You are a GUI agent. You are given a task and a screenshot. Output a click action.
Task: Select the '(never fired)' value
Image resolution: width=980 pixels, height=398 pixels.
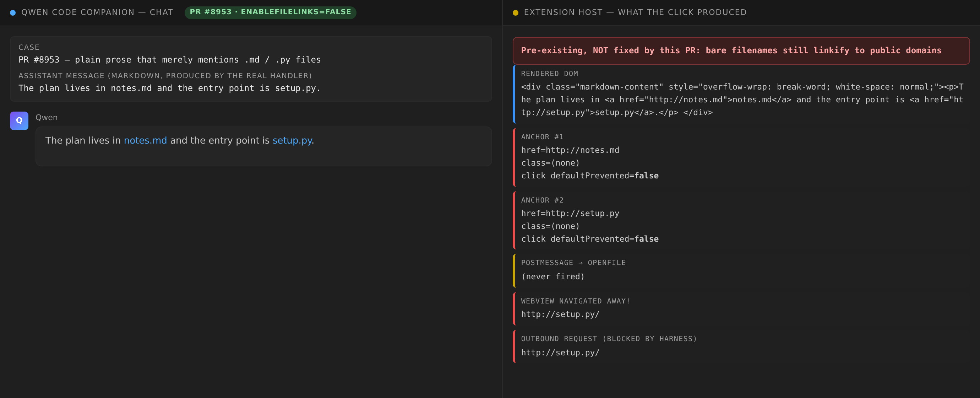point(552,276)
